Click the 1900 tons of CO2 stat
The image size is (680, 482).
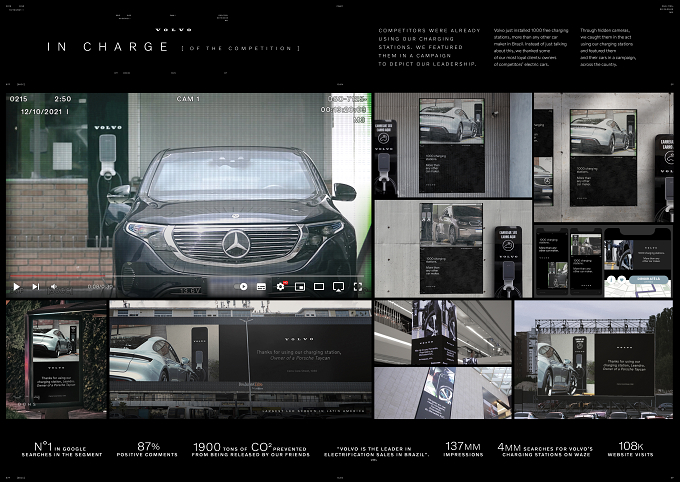coord(251,449)
